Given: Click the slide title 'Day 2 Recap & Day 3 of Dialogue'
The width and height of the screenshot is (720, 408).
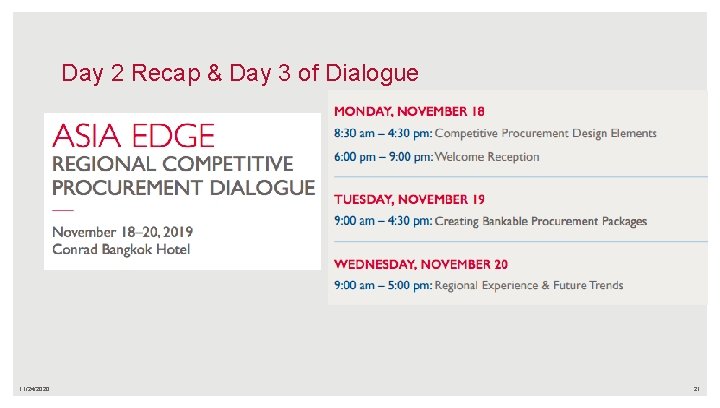Looking at the screenshot, I should pos(240,73).
